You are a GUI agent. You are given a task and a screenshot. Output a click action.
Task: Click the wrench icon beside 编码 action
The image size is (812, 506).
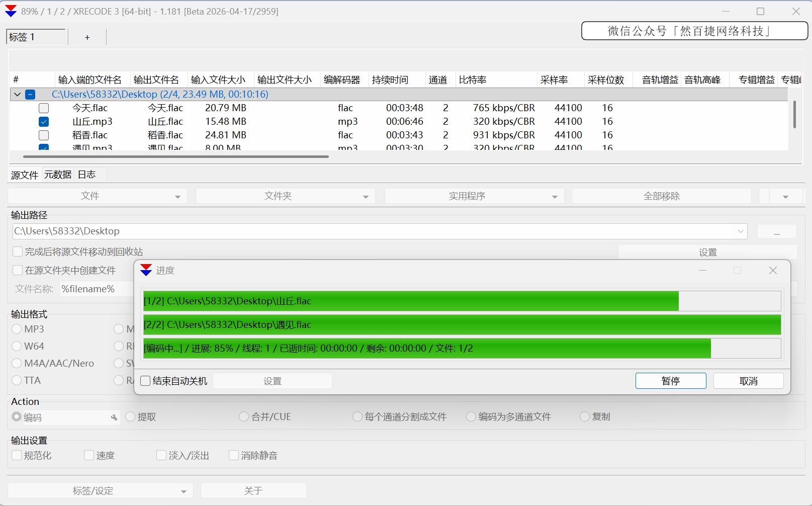click(114, 417)
